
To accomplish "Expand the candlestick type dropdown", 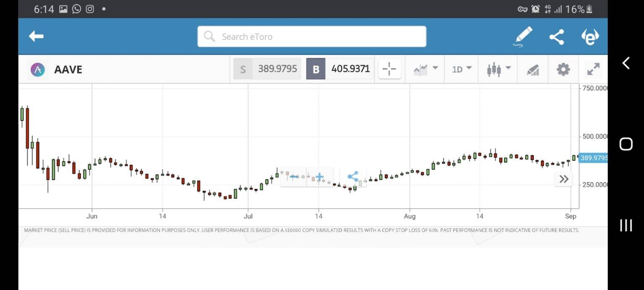I will 508,68.
